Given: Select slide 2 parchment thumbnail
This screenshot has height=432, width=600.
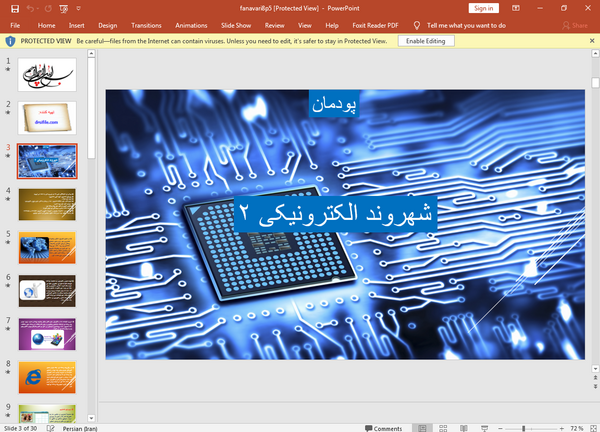Looking at the screenshot, I should tap(47, 118).
